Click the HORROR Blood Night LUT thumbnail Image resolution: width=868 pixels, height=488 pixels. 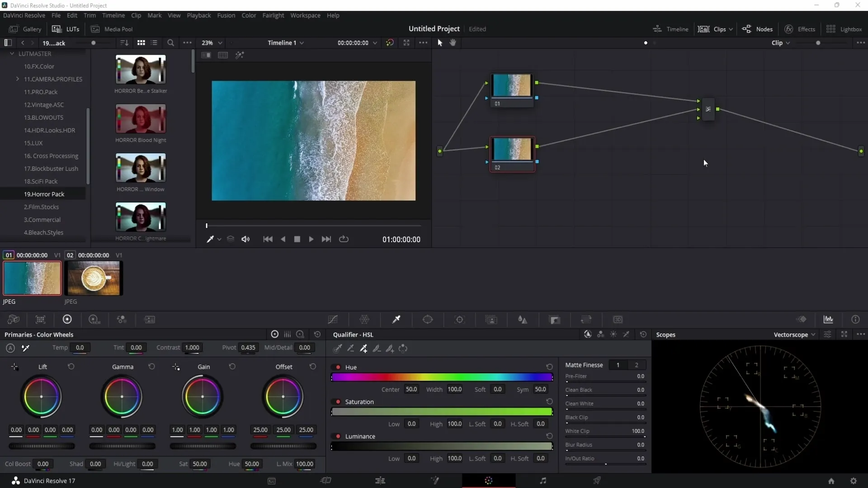click(140, 118)
